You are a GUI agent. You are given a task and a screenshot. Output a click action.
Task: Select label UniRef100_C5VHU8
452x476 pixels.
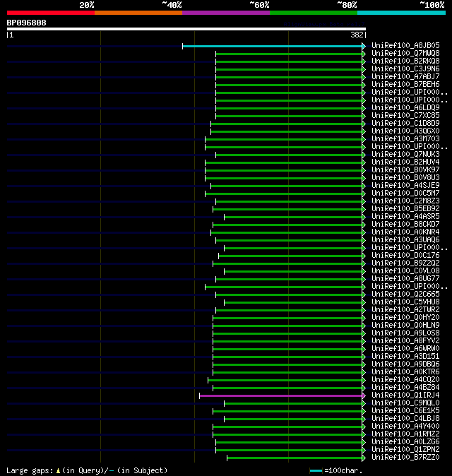(405, 302)
